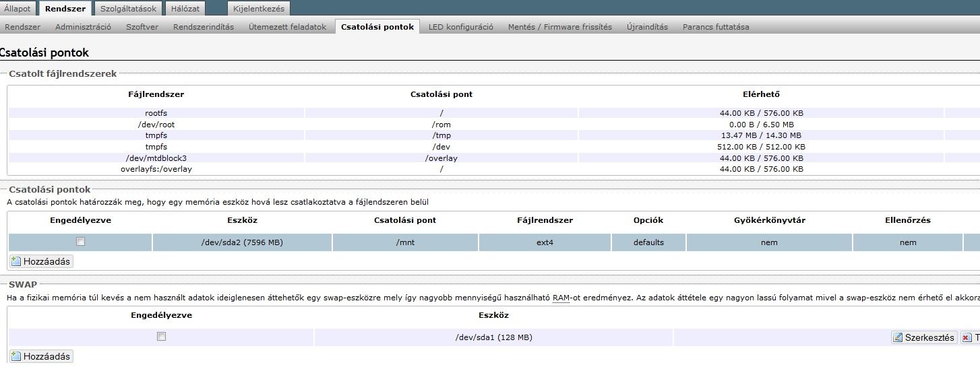
Task: Click the 13.47 MB / 14.30 MB value
Action: coord(761,135)
